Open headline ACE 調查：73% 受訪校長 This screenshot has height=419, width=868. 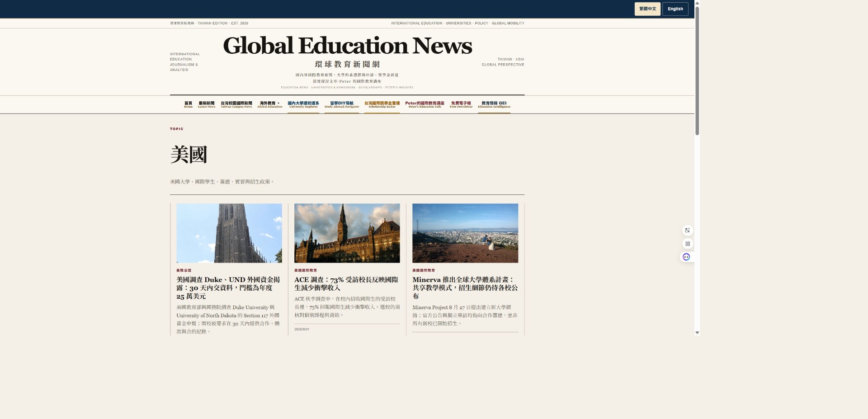click(346, 283)
